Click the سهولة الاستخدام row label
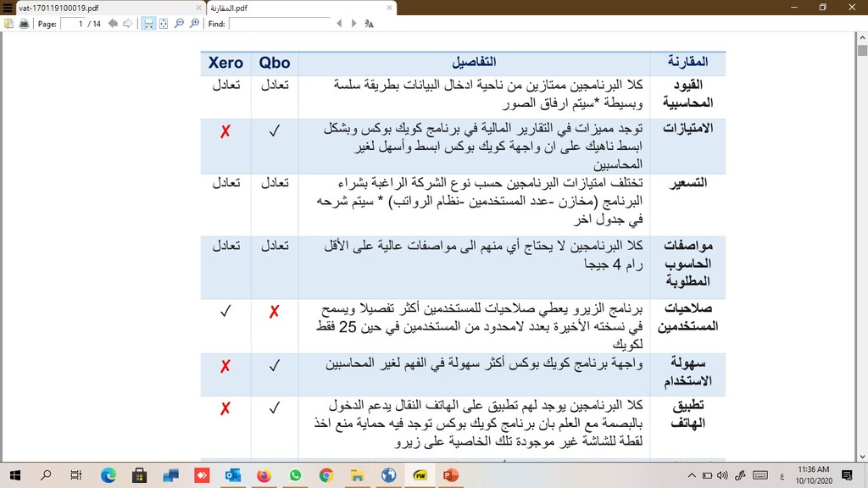The width and height of the screenshot is (868, 488). point(688,372)
